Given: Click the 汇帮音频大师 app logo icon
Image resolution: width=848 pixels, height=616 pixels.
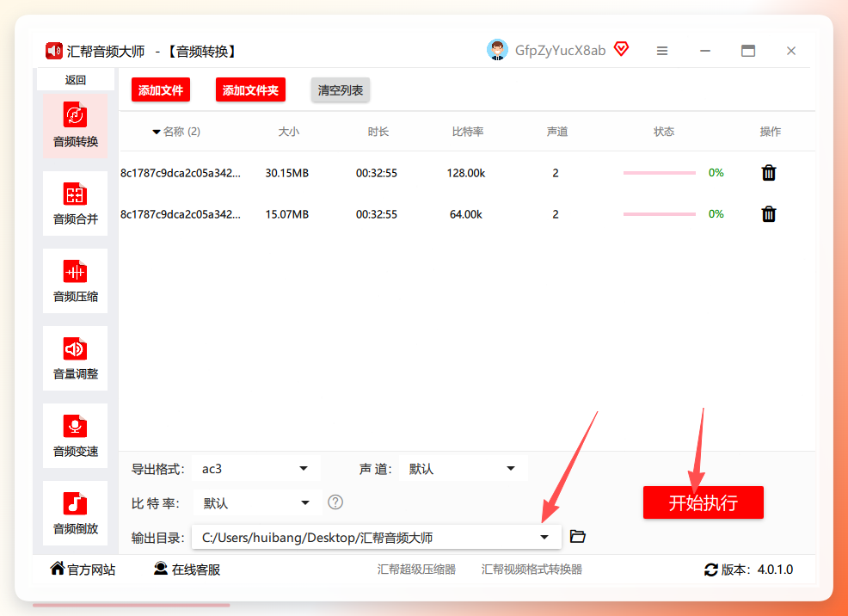Looking at the screenshot, I should pos(54,51).
